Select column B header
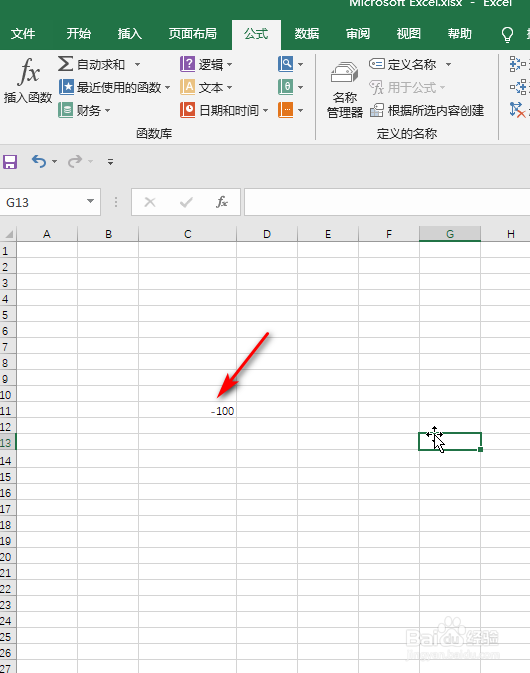 pyautogui.click(x=108, y=234)
